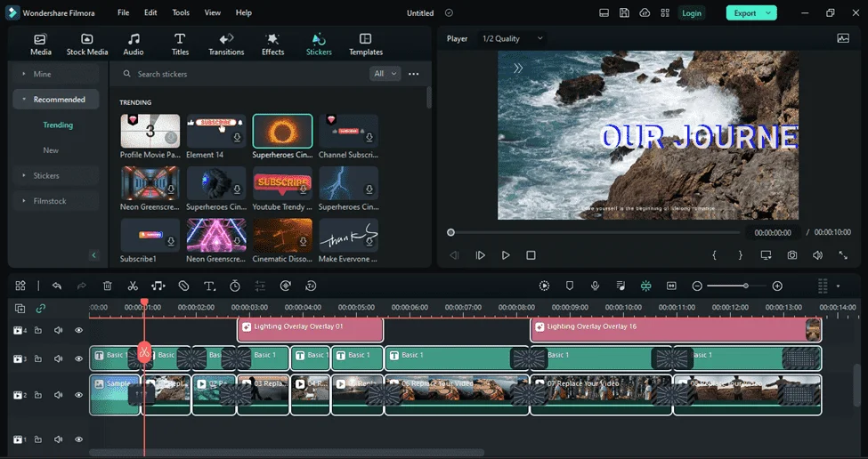Open the Effects panel
Screen dimensions: 868x459
tap(273, 44)
